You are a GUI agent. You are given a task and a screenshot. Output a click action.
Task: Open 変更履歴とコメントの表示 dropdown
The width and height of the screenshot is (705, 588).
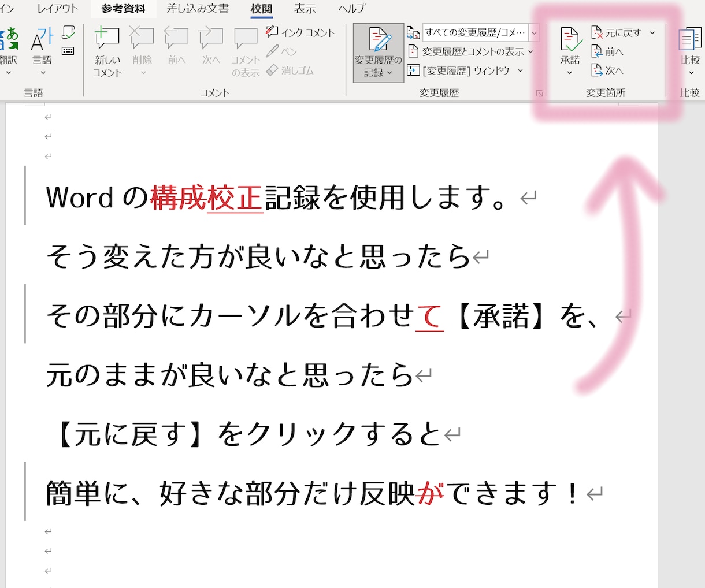tap(470, 51)
